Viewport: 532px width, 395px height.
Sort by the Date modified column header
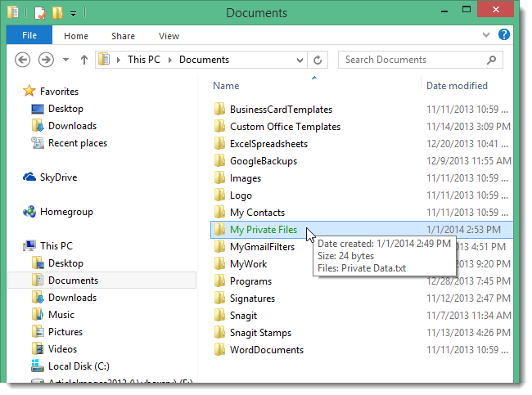457,86
